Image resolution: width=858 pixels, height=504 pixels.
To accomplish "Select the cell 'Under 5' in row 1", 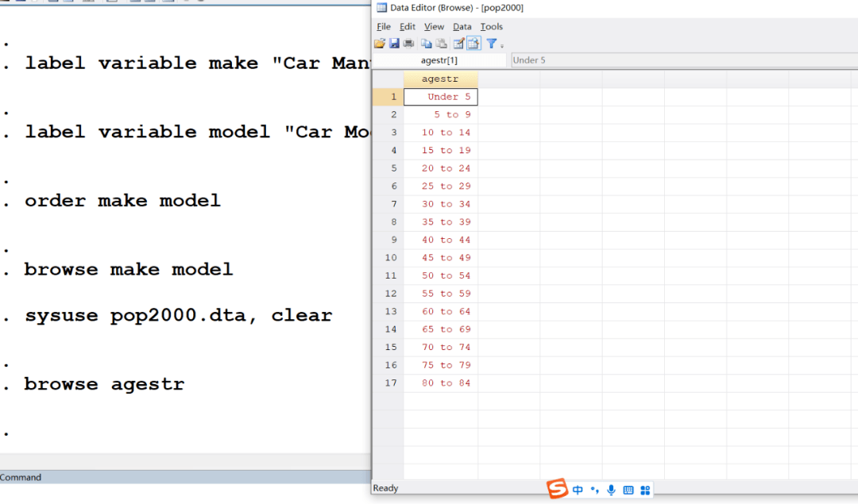I will 440,97.
